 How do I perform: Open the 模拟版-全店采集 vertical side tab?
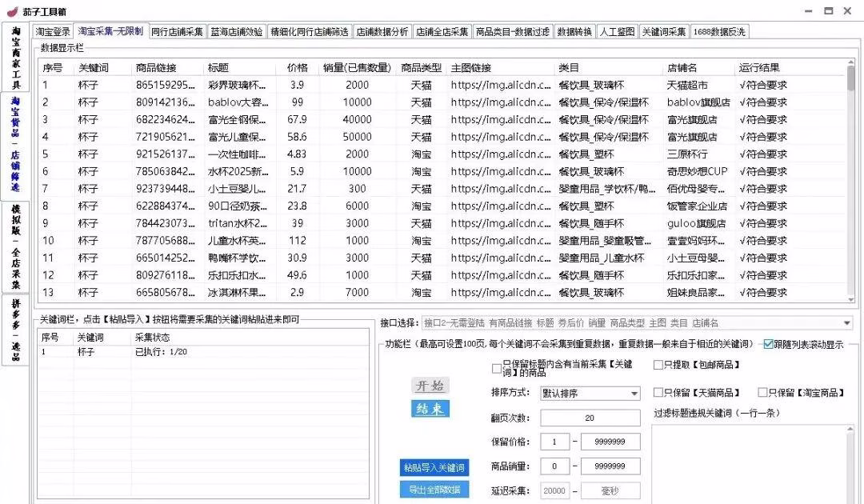15,246
